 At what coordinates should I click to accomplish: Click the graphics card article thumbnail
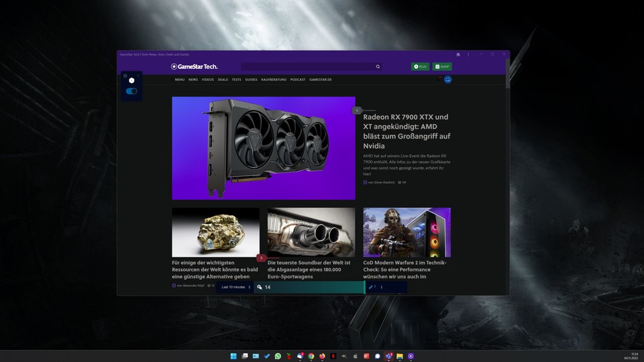coord(263,148)
